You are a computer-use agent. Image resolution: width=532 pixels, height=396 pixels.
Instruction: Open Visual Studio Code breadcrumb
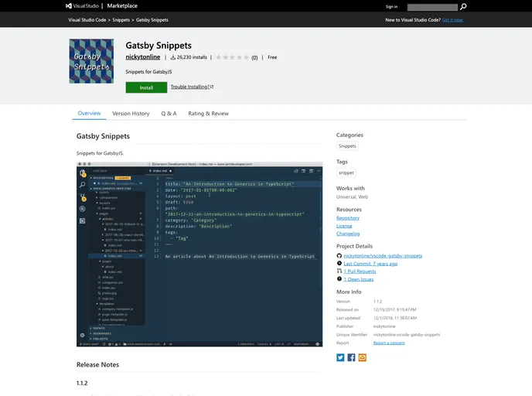[x=87, y=20]
